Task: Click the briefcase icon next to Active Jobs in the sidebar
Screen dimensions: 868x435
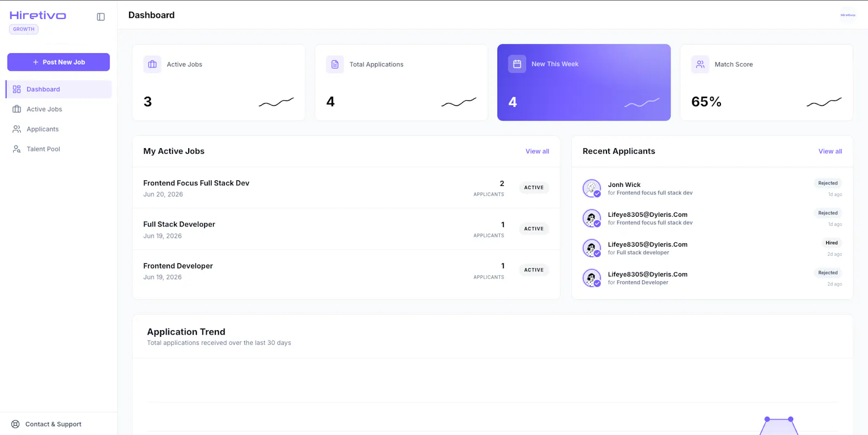Action: pos(17,109)
